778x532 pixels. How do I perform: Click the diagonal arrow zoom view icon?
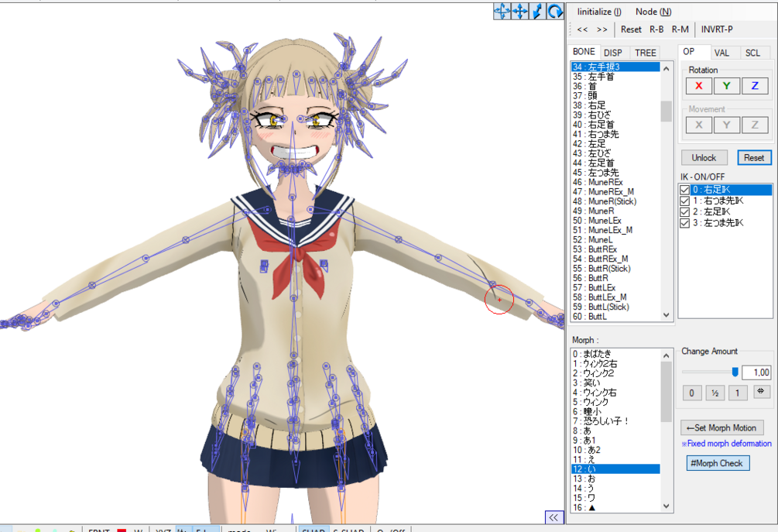[x=537, y=11]
